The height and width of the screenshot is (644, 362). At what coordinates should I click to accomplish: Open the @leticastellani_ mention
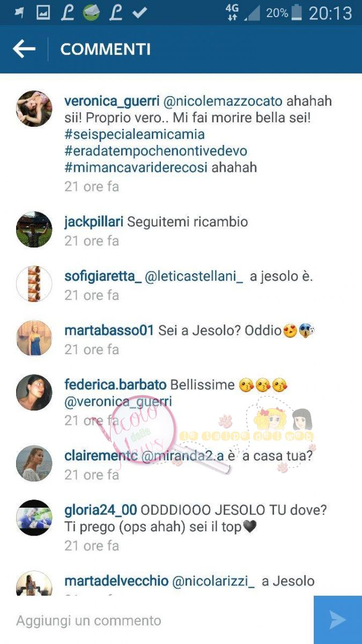194,276
